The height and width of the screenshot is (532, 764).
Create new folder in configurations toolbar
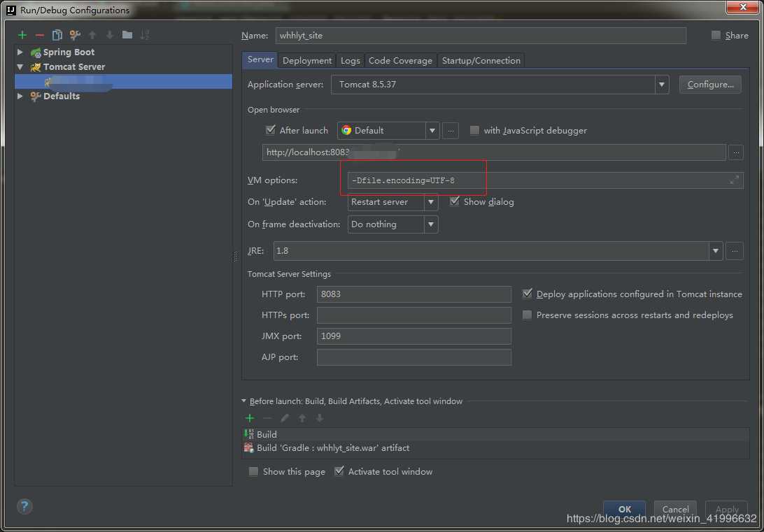coord(127,35)
